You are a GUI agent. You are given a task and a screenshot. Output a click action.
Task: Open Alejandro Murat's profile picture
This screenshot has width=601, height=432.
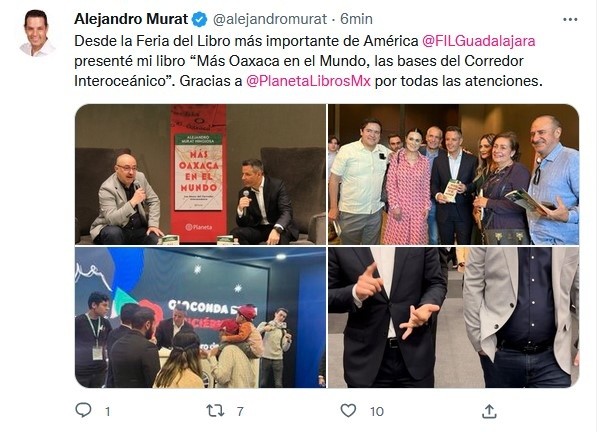[x=37, y=33]
